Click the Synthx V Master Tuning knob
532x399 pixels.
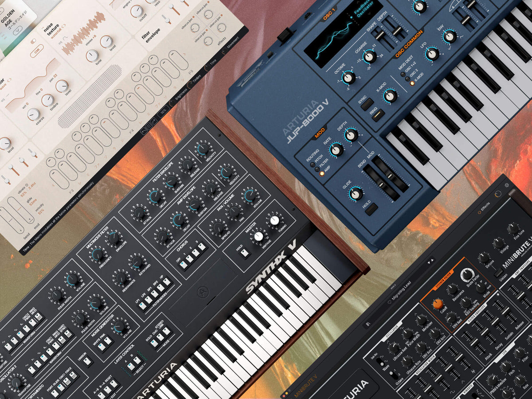(275, 220)
